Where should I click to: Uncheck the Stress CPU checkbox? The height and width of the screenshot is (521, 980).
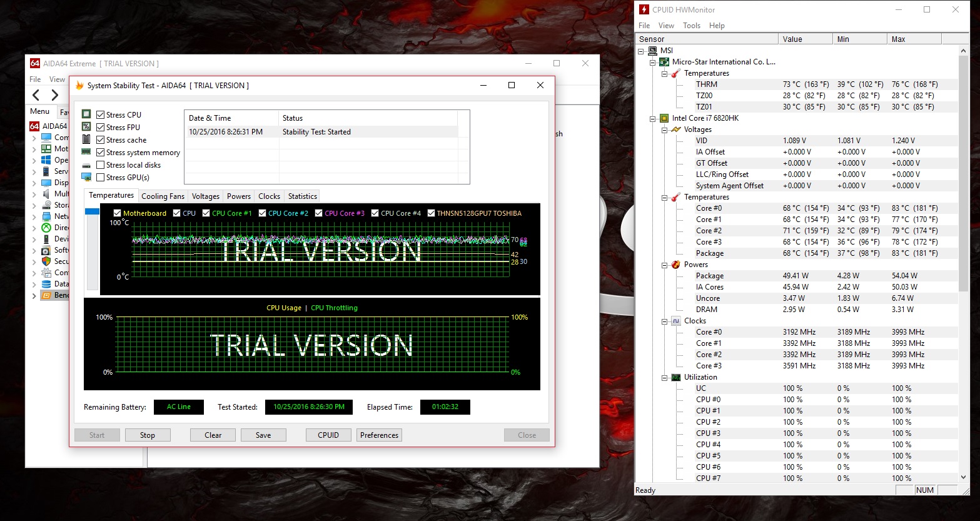point(100,114)
